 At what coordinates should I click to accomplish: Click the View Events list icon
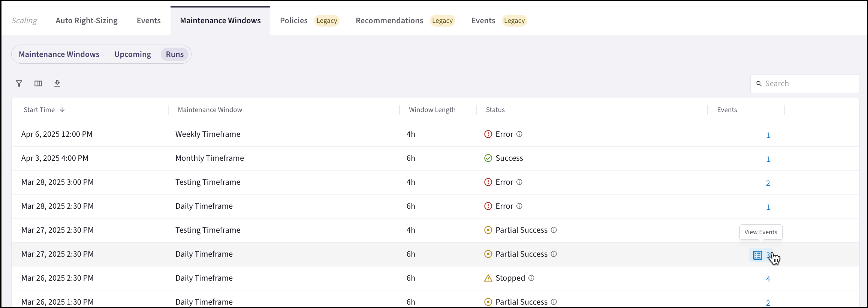point(757,255)
